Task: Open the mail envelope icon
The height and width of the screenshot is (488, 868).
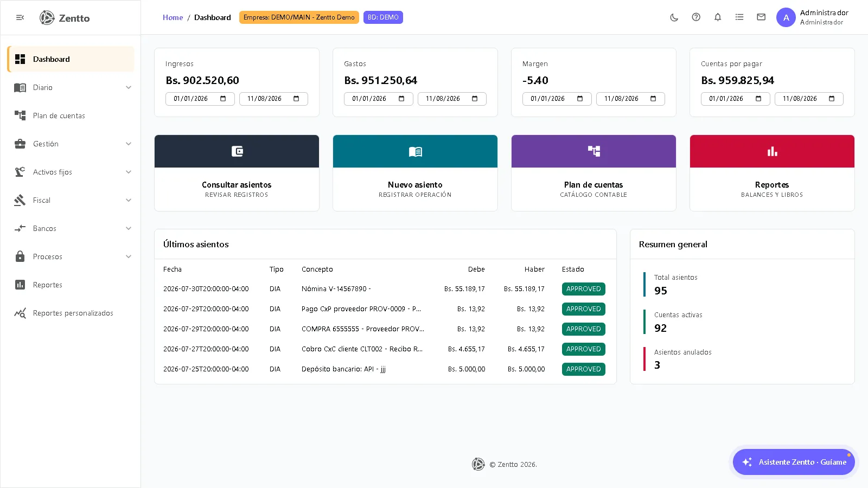Action: pyautogui.click(x=761, y=17)
